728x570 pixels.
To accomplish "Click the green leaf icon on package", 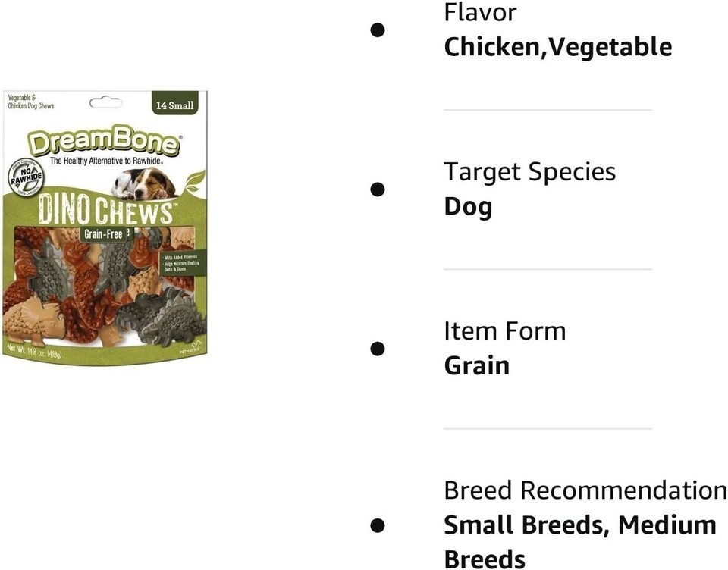I will 194,182.
